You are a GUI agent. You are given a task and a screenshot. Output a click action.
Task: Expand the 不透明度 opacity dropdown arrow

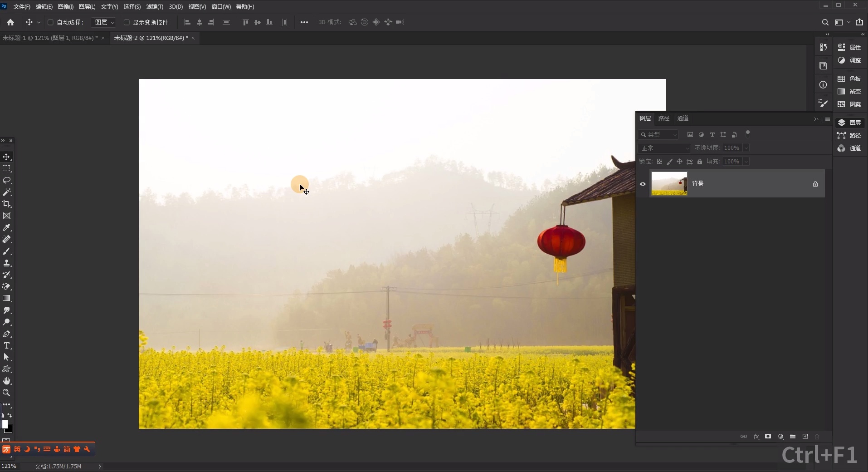tap(746, 148)
